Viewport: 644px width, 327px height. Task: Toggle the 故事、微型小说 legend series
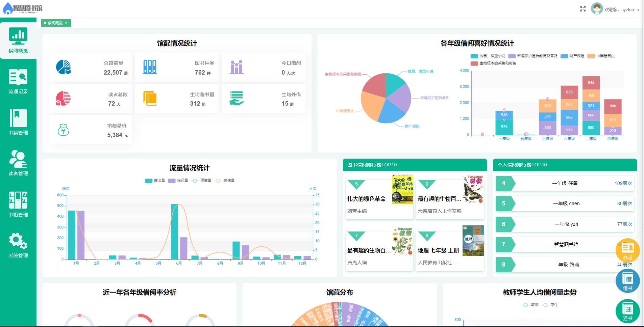(x=488, y=56)
